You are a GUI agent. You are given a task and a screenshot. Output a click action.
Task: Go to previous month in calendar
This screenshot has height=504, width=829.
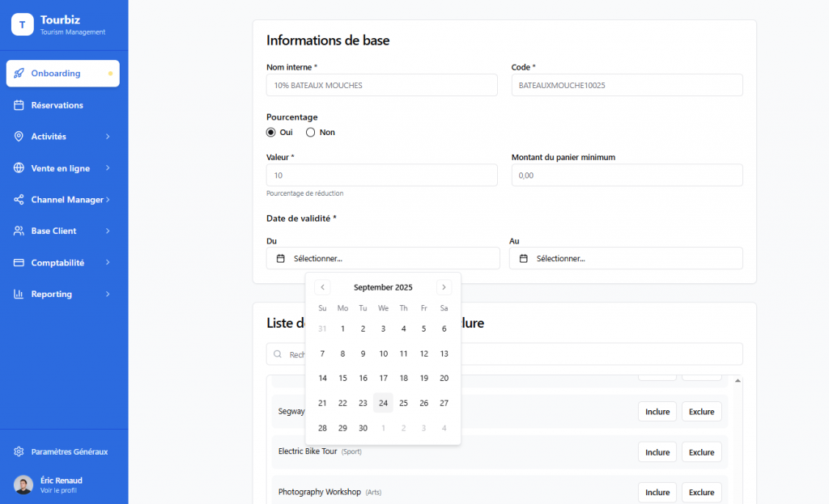(322, 287)
